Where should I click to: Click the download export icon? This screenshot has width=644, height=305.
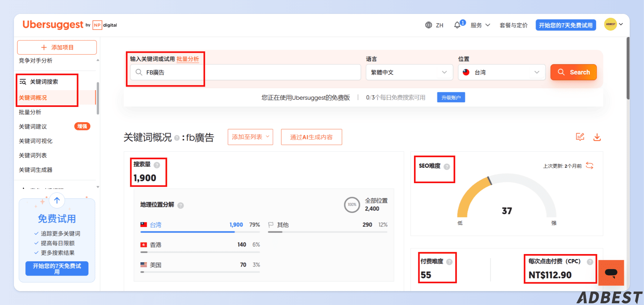[597, 137]
